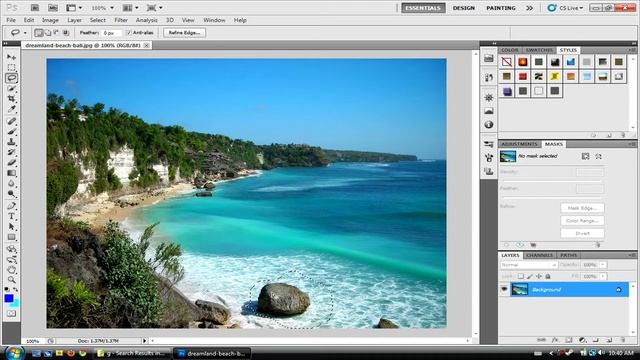Viewport: 640px width, 360px height.
Task: Click the layer style fx icon
Action: (x=555, y=340)
